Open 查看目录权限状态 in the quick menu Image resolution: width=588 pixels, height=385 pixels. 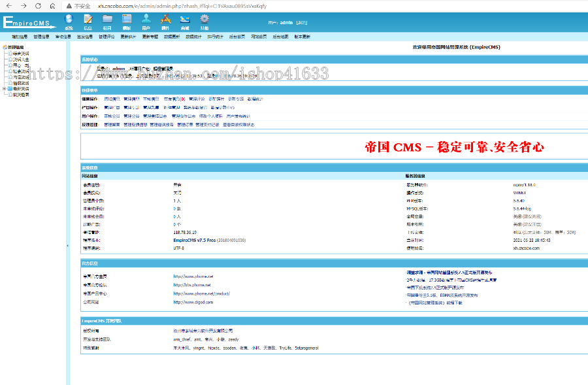[x=239, y=125]
